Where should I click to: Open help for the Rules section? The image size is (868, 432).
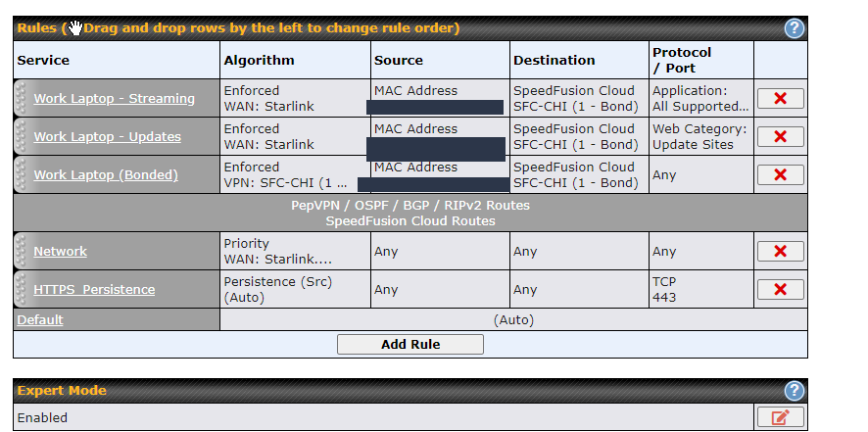795,28
